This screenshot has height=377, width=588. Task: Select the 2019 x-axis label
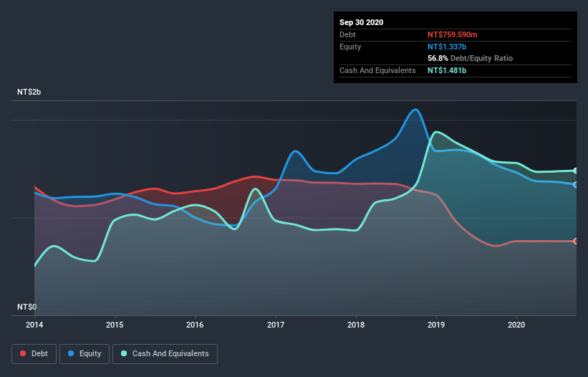point(436,325)
